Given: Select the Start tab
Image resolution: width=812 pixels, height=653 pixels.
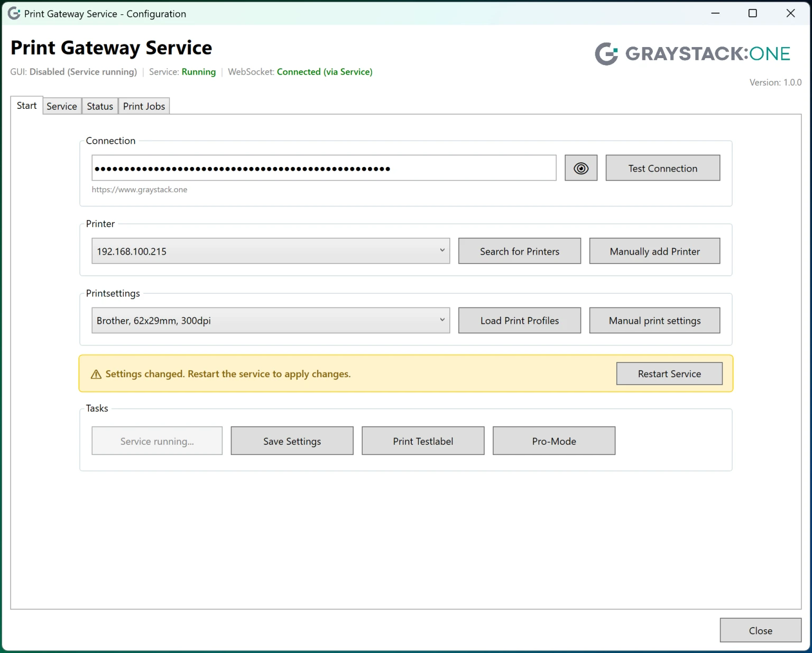Looking at the screenshot, I should [26, 106].
